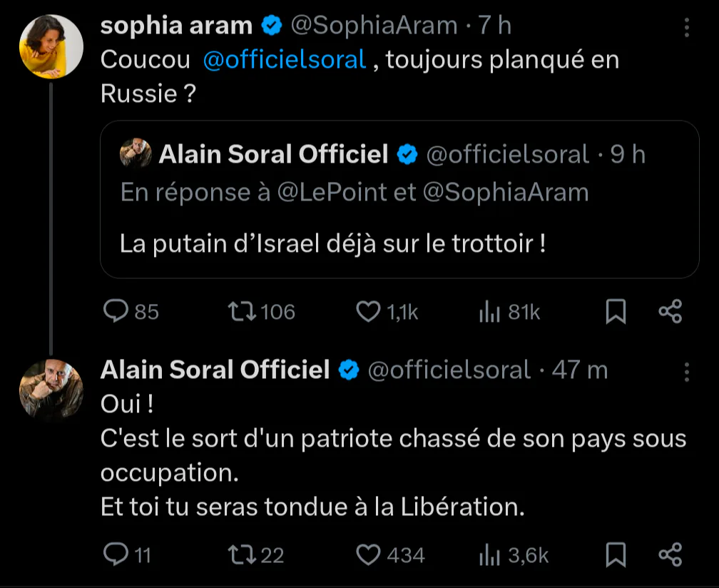Open the @officielsoral mention link
This screenshot has width=719, height=588.
point(285,60)
